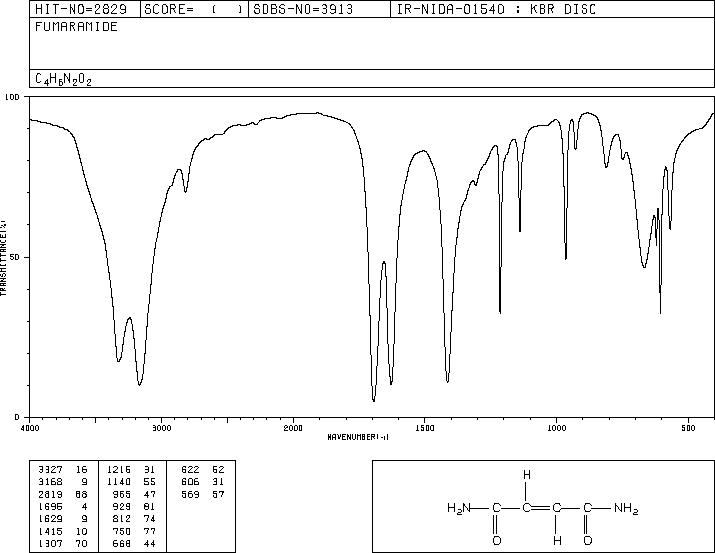Click the 622 peak entry in table
Image resolution: width=715 pixels, height=553 pixels.
pos(191,470)
